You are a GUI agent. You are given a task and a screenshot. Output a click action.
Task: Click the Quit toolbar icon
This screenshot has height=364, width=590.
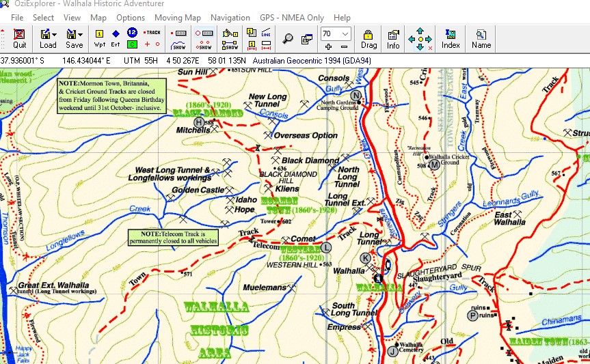[x=19, y=38]
